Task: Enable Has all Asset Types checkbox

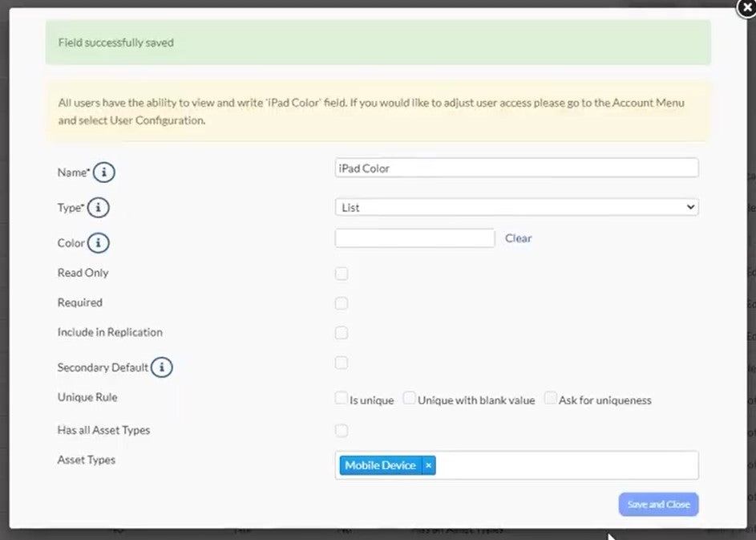Action: [x=342, y=430]
